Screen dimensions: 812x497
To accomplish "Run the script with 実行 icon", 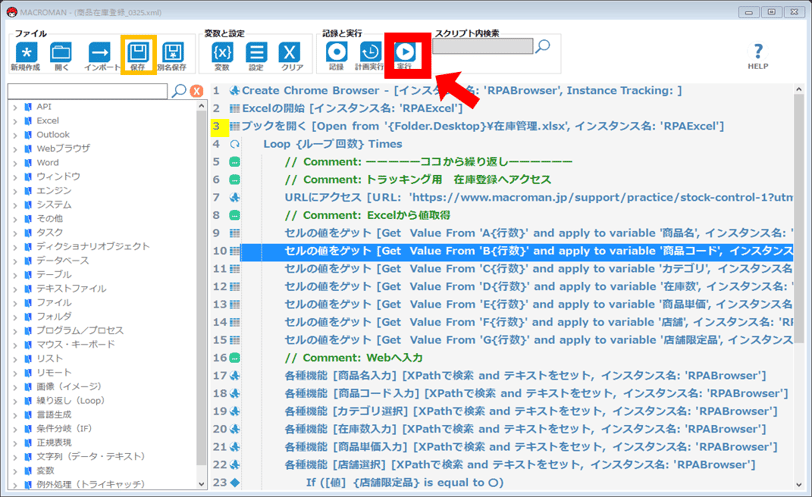I will [x=404, y=52].
